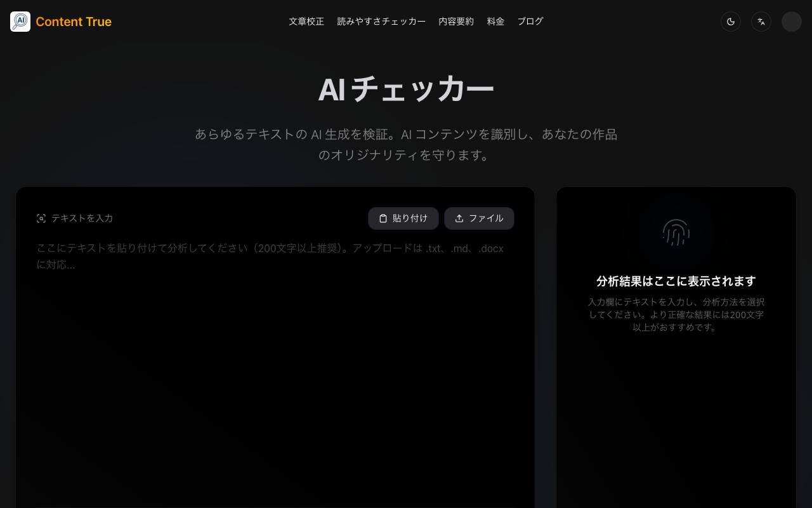Toggle dark mode moon icon

(731, 22)
